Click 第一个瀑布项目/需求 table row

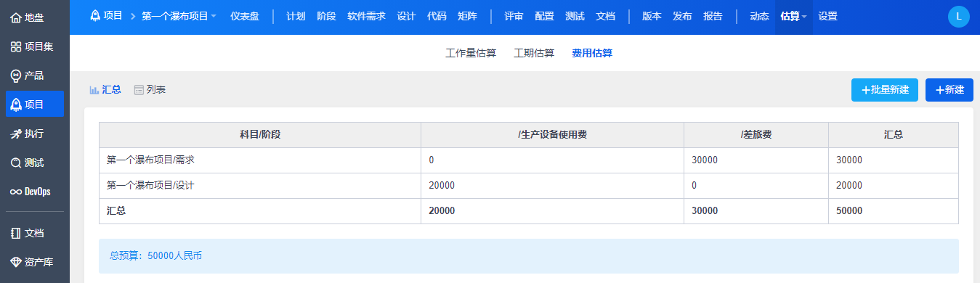click(529, 160)
